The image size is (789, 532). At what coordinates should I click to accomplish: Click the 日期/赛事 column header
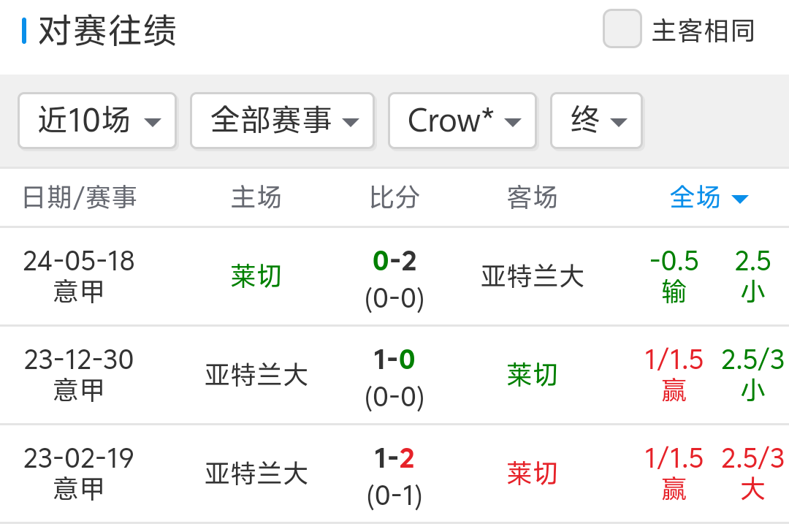(x=80, y=197)
